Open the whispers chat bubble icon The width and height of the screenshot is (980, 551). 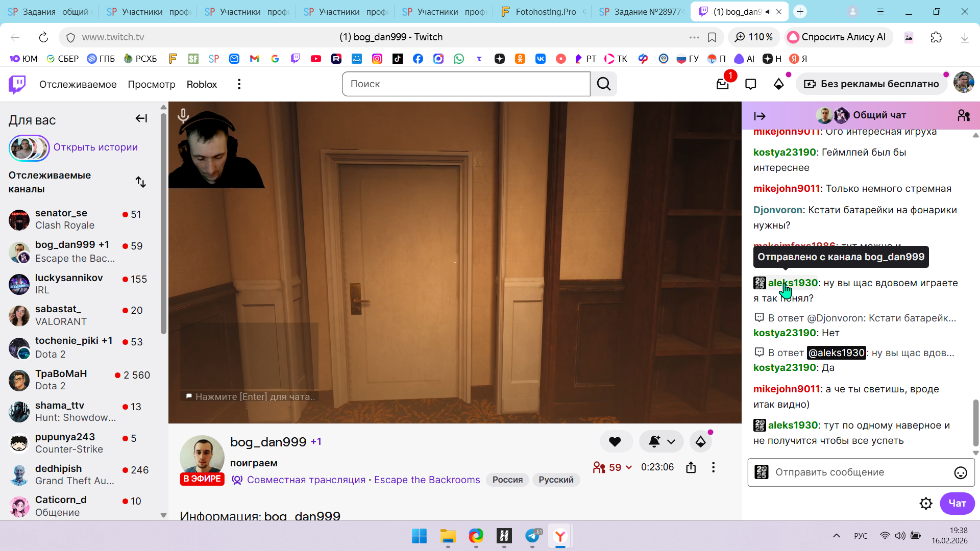pyautogui.click(x=750, y=84)
